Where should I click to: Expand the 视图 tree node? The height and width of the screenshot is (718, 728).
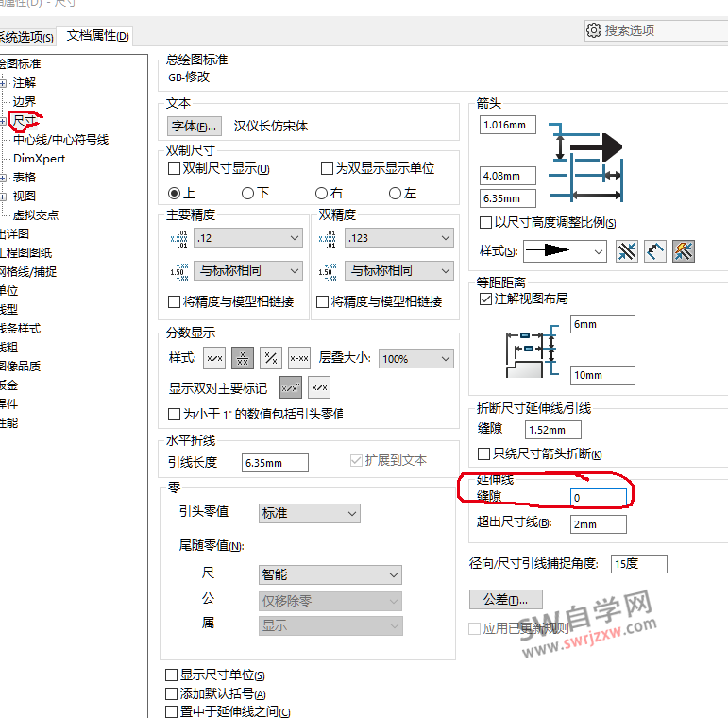(3, 197)
